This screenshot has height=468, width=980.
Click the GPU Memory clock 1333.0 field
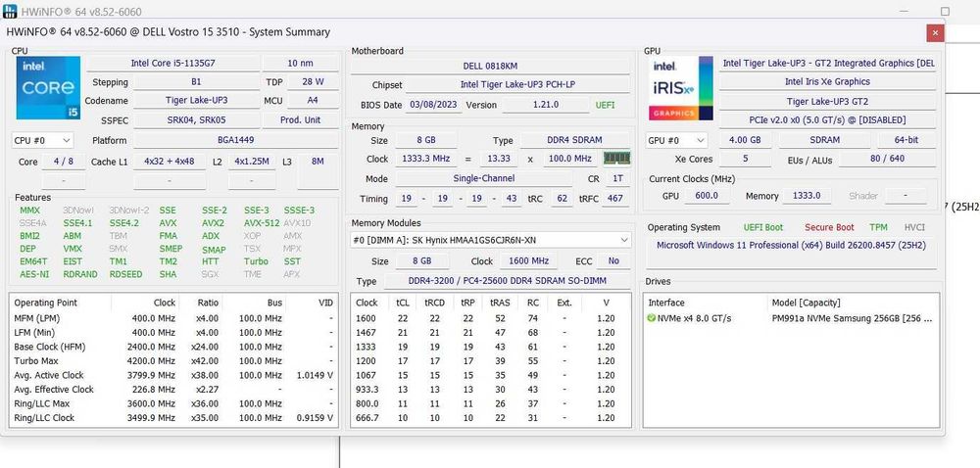(807, 196)
